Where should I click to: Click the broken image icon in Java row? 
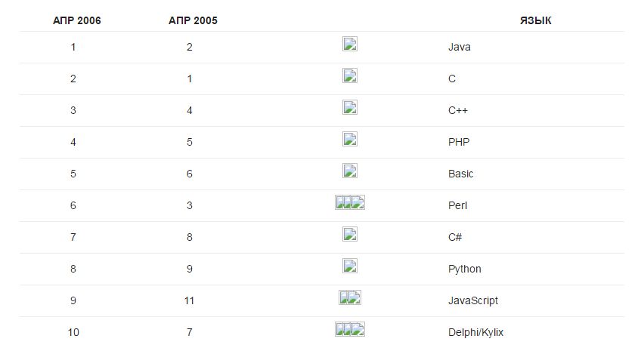[x=350, y=44]
